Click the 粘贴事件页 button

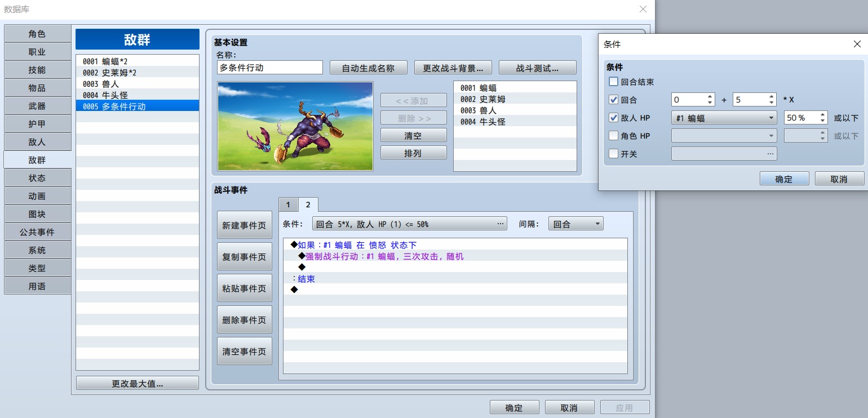pyautogui.click(x=245, y=288)
